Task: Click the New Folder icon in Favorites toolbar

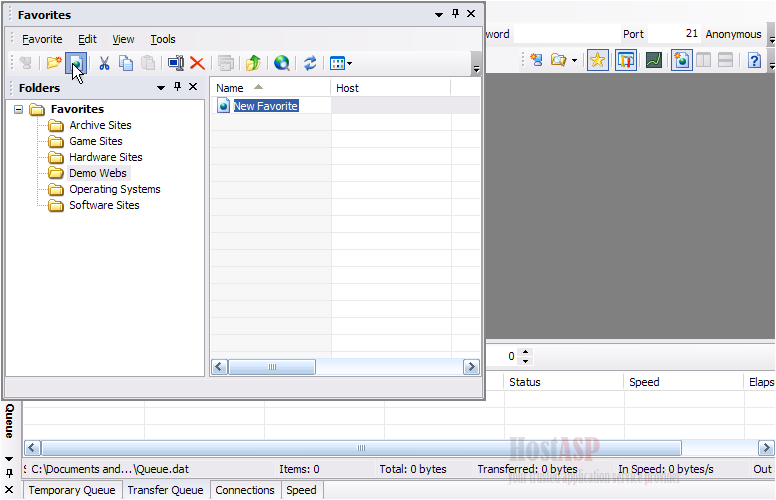Action: 53,63
